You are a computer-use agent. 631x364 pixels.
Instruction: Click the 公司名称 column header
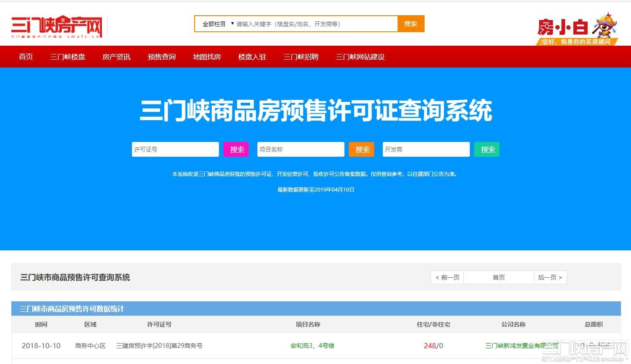point(513,324)
